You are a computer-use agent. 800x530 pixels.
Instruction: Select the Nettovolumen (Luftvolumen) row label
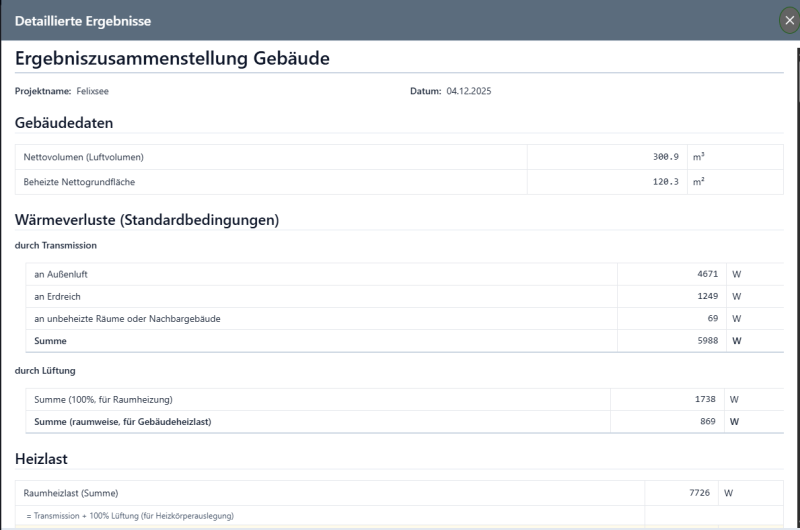[x=84, y=157]
